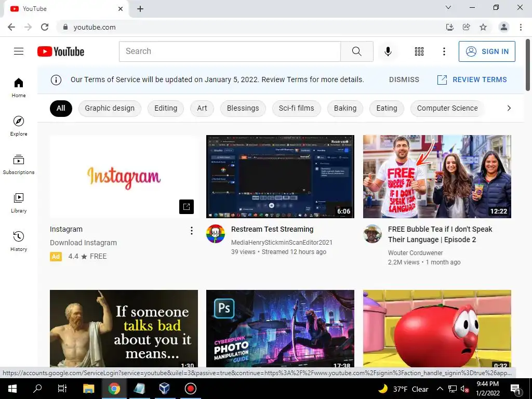Click the install app icon in address bar
This screenshot has height=399, width=532.
pyautogui.click(x=449, y=27)
